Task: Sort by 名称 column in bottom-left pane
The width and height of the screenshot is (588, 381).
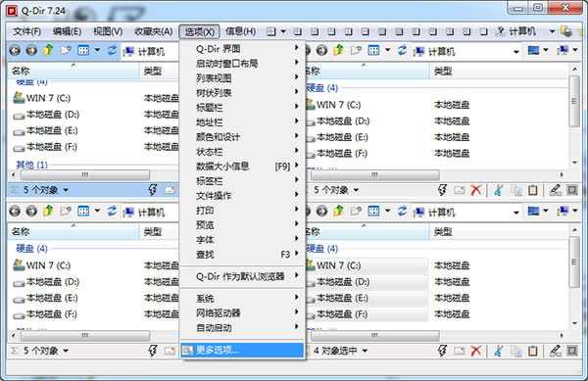Action: [73, 231]
